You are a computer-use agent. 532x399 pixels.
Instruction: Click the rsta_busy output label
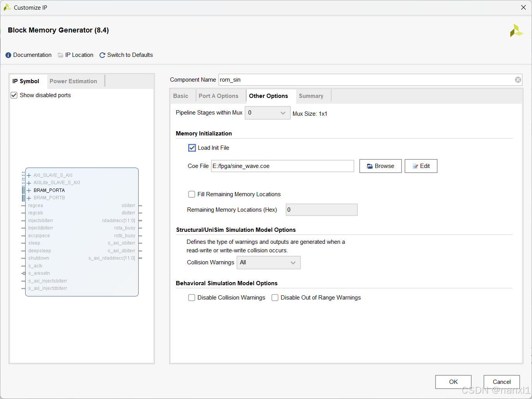tap(125, 228)
